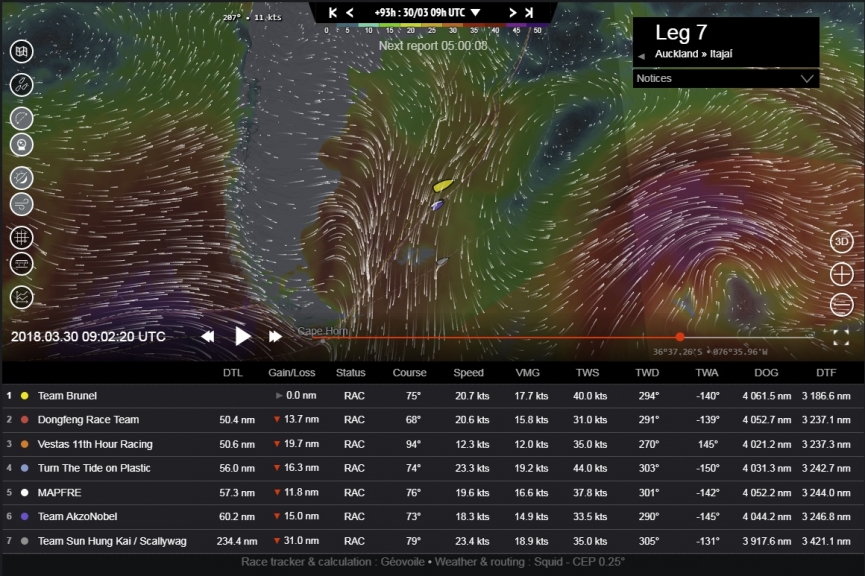Jump to last weather forecast step

pos(529,12)
